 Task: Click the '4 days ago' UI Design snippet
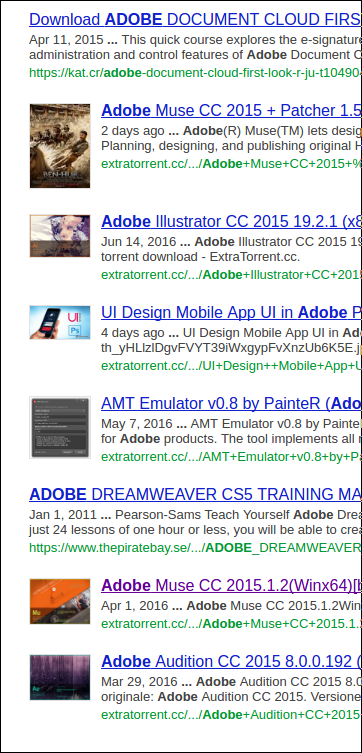coord(231,340)
